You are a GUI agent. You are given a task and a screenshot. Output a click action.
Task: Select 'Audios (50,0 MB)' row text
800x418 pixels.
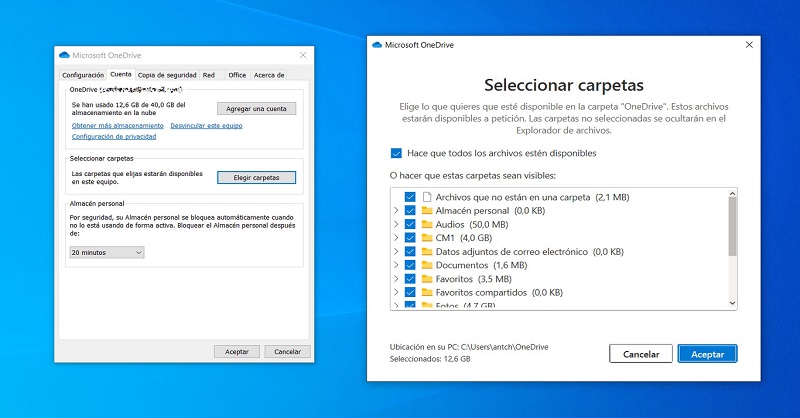pos(472,224)
